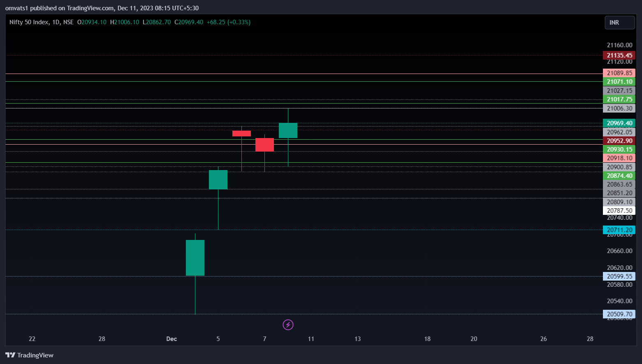This screenshot has width=642, height=364.
Task: Click the 21160.00 price scale tick
Action: click(619, 45)
